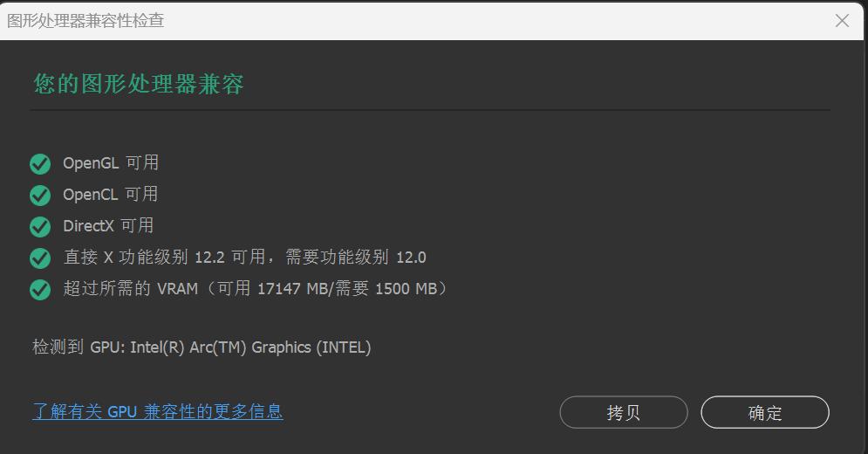Screen dimensions: 868x454
Task: Close the 图形处理器兼容性检查 dialog with X
Action: (x=842, y=21)
